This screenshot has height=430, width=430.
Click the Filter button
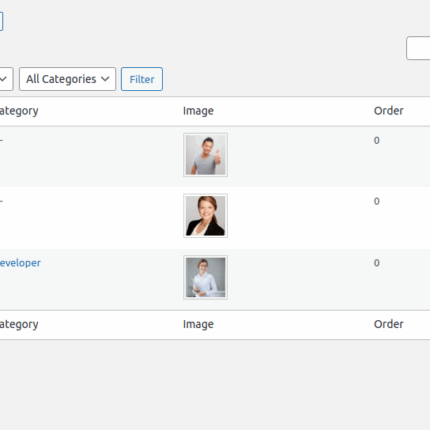(142, 79)
